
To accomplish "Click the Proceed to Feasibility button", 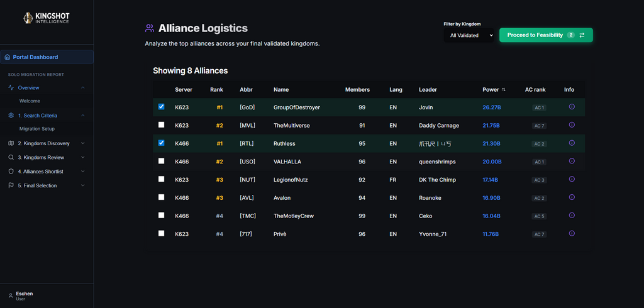I will 546,35.
